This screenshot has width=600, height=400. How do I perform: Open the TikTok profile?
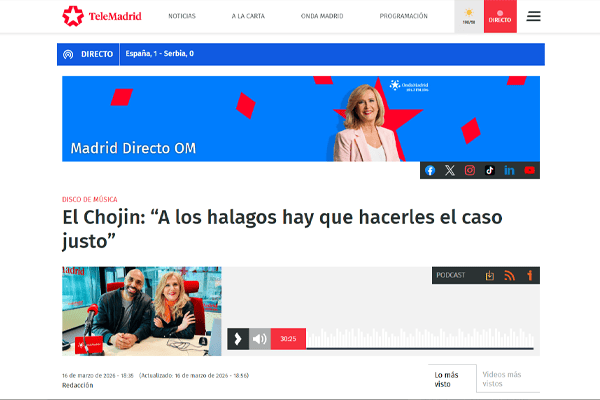[x=490, y=170]
